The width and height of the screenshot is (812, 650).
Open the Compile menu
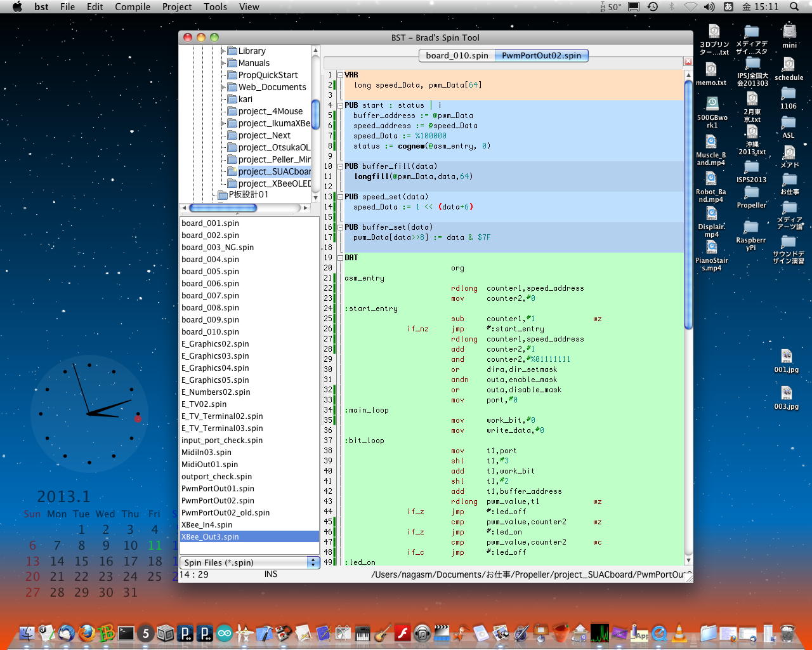pos(133,7)
